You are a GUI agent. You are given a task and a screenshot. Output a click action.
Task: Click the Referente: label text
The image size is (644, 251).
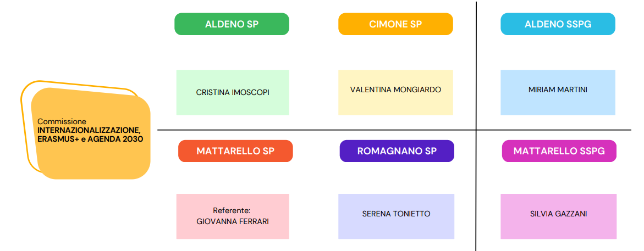232,211
